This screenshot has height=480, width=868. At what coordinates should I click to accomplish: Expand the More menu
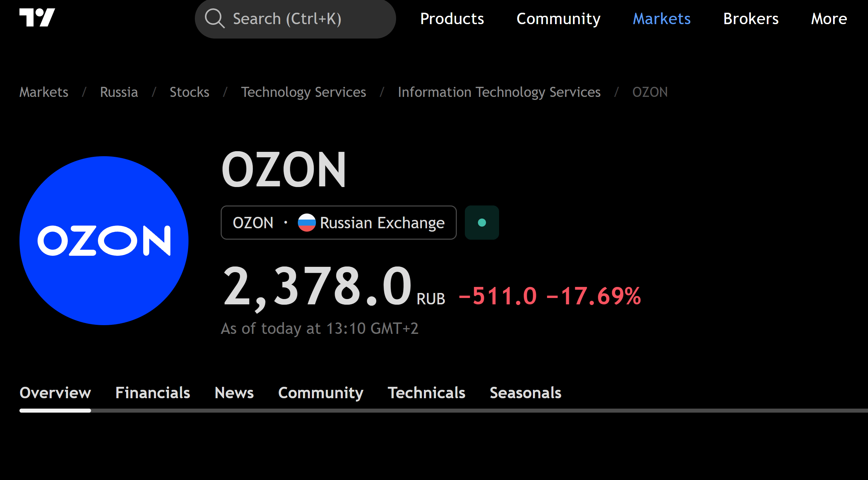tap(829, 18)
